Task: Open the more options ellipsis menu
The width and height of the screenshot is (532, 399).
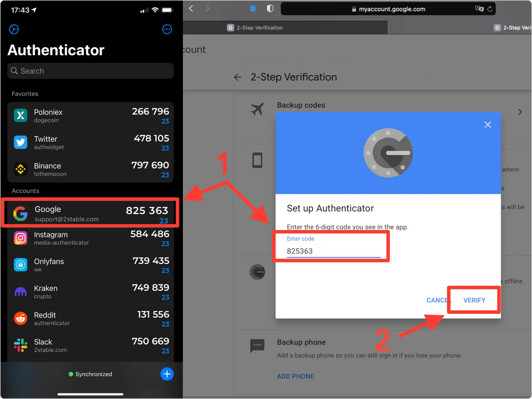Action: 167,29
